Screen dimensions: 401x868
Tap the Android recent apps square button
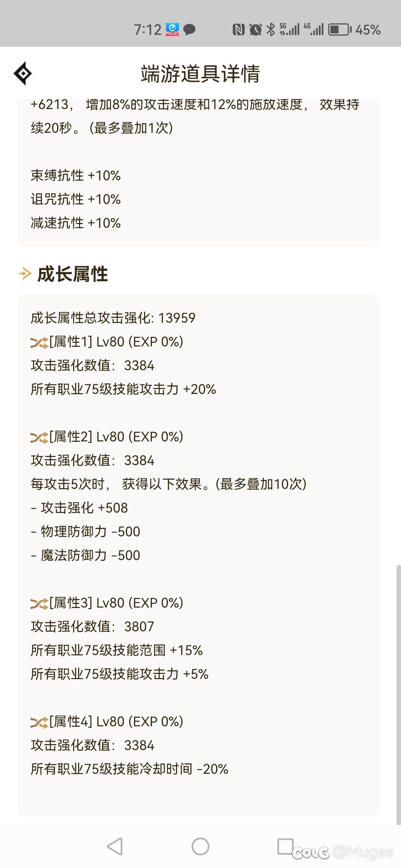point(286,846)
